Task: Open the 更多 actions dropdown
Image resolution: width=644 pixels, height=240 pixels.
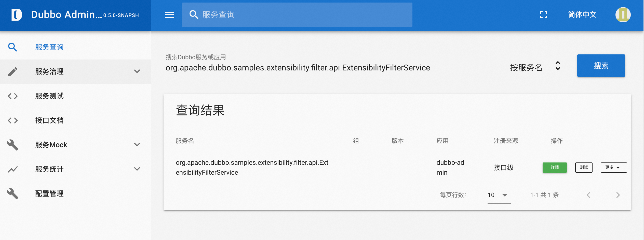Action: point(613,168)
